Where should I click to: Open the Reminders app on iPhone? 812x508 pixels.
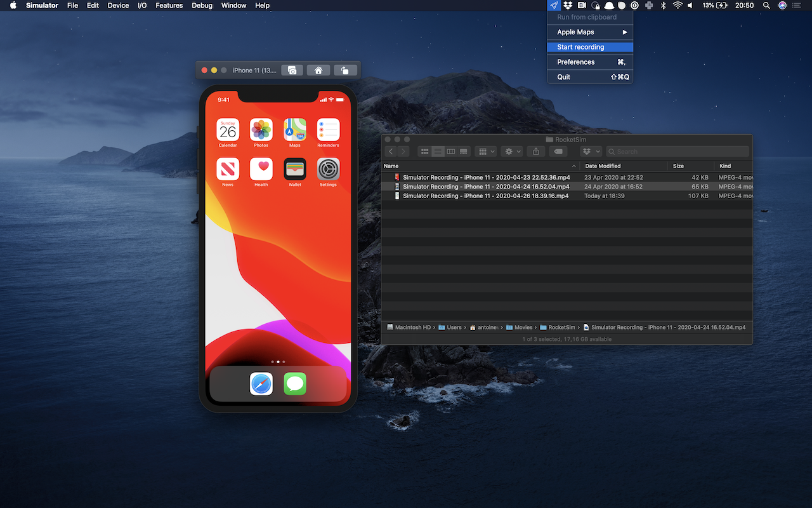click(x=329, y=130)
